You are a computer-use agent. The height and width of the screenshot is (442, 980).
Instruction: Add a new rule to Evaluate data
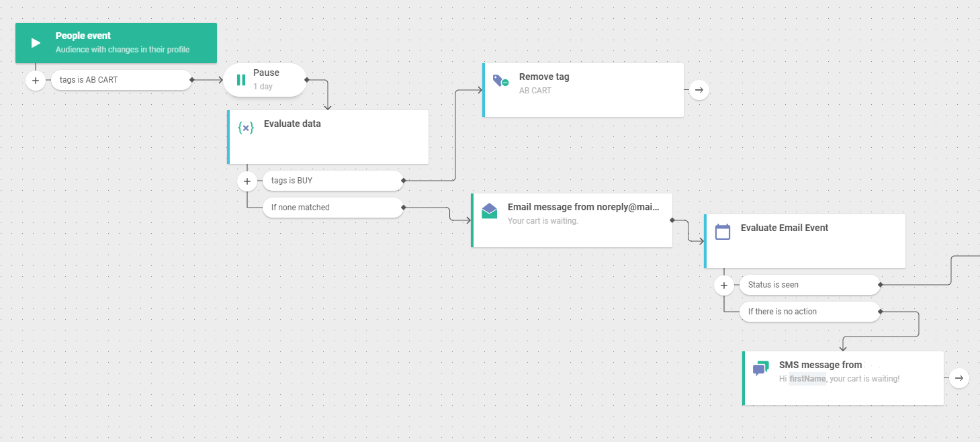click(x=247, y=181)
